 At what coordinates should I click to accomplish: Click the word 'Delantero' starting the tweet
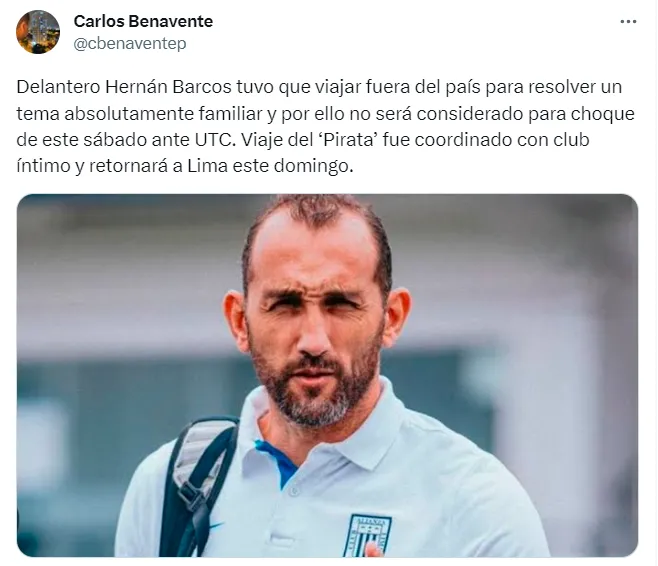pos(59,87)
